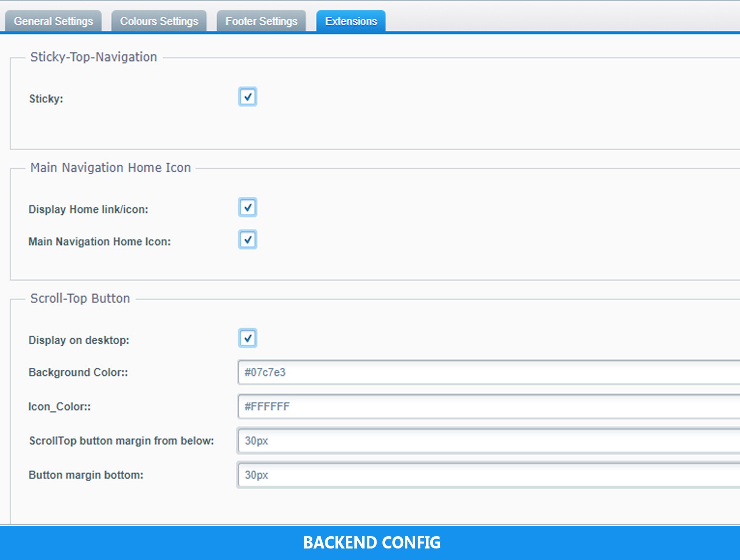Click into the Button margin bottom input
Viewport: 740px width, 560px height.
(x=488, y=475)
